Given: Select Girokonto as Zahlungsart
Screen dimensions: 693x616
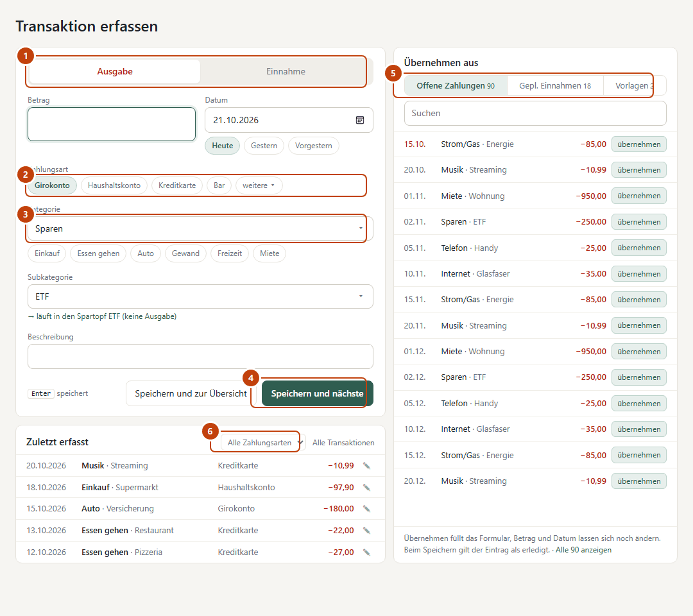Looking at the screenshot, I should pyautogui.click(x=52, y=185).
